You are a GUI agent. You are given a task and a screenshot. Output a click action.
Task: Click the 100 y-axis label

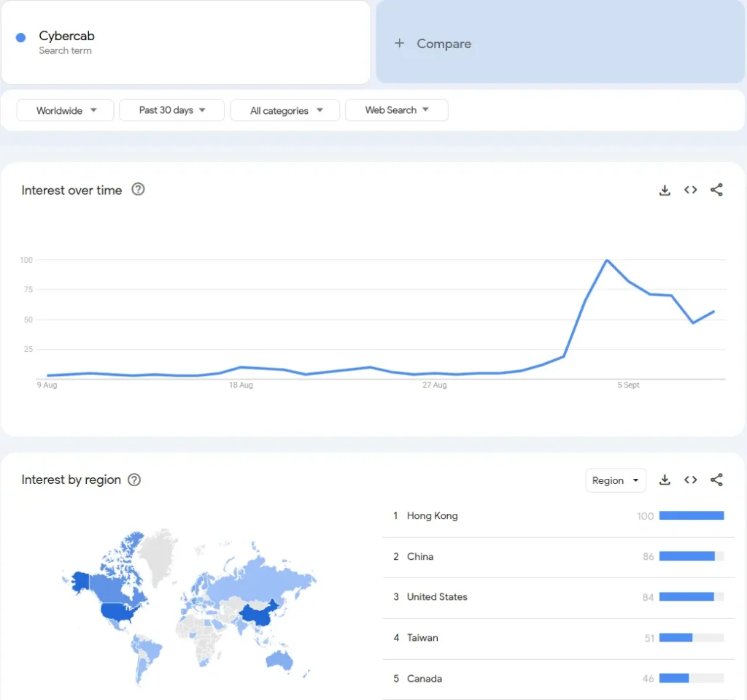(26, 260)
